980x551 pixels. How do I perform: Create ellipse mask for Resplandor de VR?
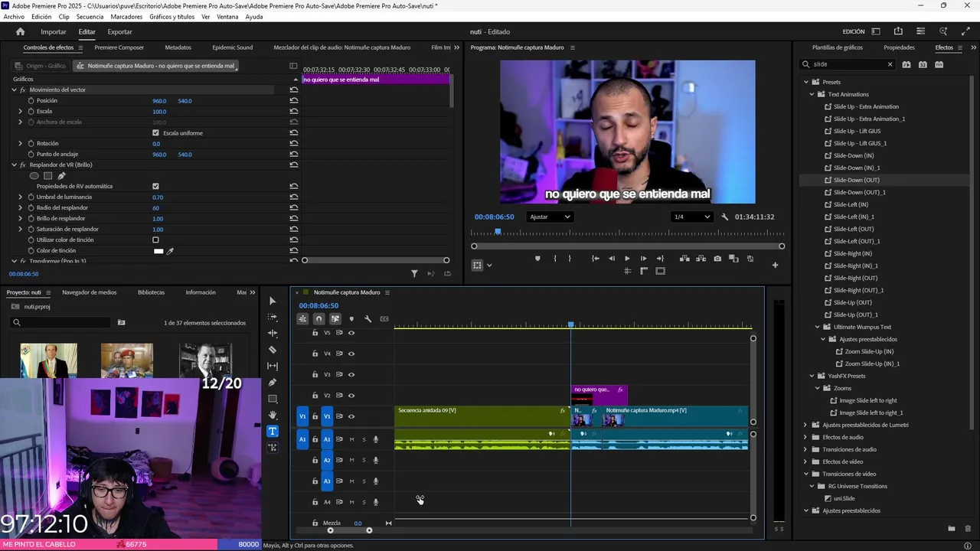tap(34, 176)
